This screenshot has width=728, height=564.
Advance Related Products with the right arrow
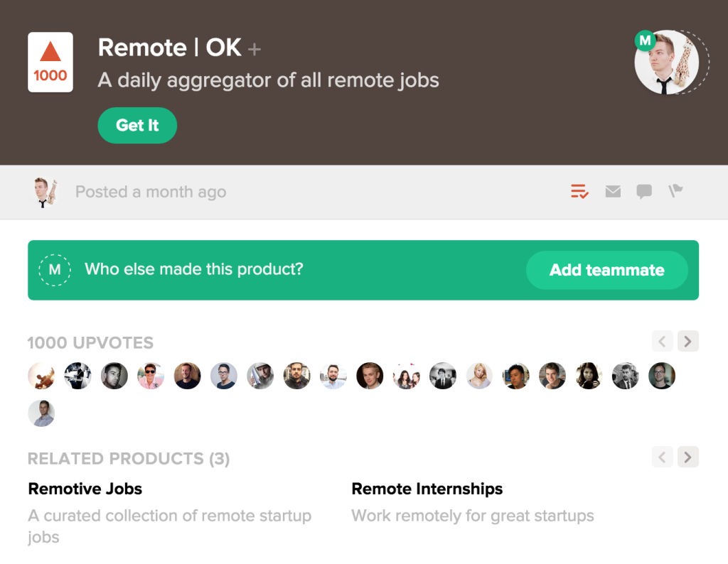[687, 457]
